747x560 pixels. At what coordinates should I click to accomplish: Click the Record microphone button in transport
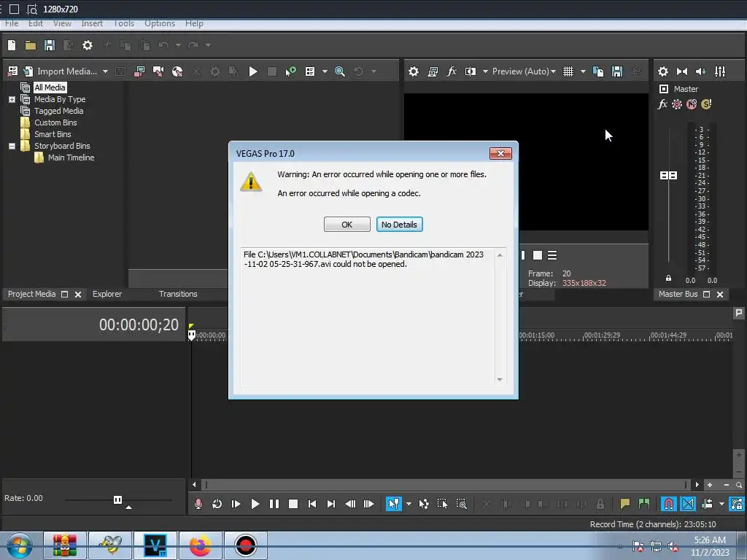pos(198,504)
